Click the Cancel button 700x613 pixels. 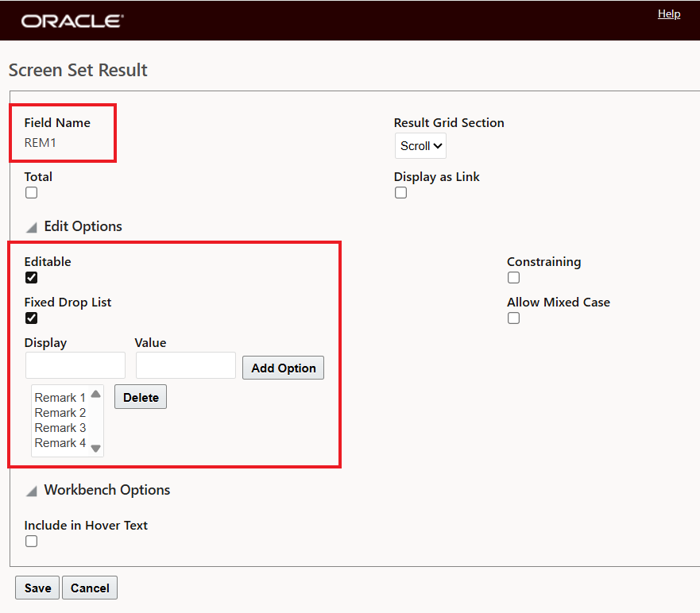[90, 588]
